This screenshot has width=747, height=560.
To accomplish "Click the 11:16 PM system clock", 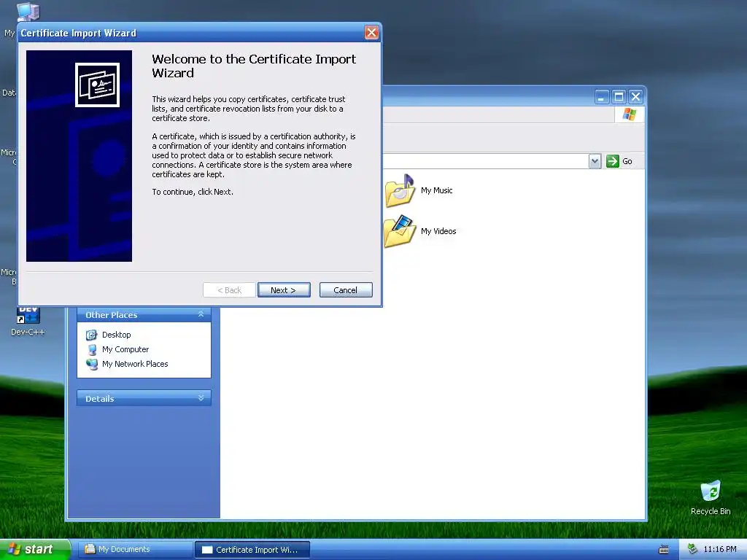I will pyautogui.click(x=720, y=550).
